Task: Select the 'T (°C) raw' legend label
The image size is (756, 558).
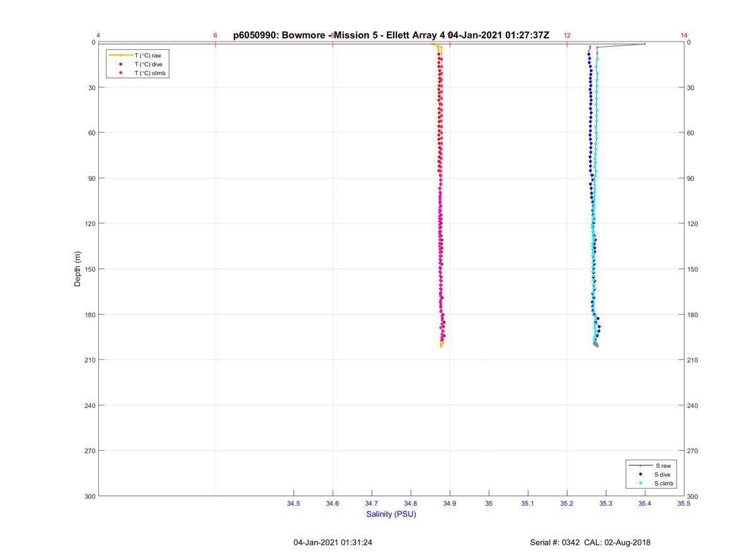Action: tap(147, 55)
